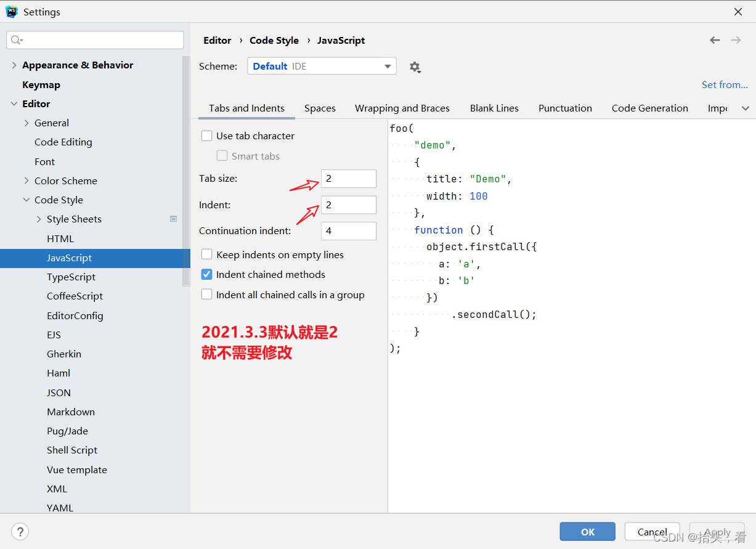Focus the Continuation indent field
Image resolution: width=756 pixels, height=549 pixels.
click(349, 231)
